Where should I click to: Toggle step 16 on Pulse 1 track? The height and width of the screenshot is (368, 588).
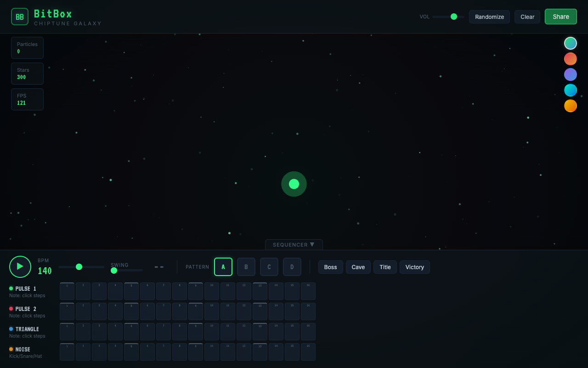click(x=308, y=291)
